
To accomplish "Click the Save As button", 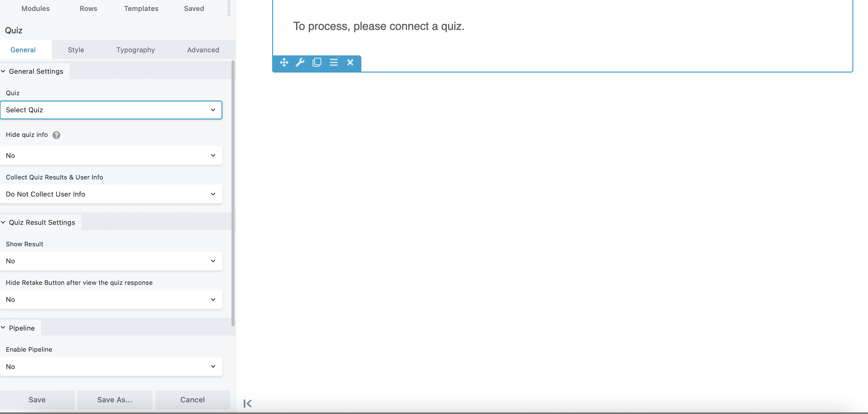I will pos(115,400).
